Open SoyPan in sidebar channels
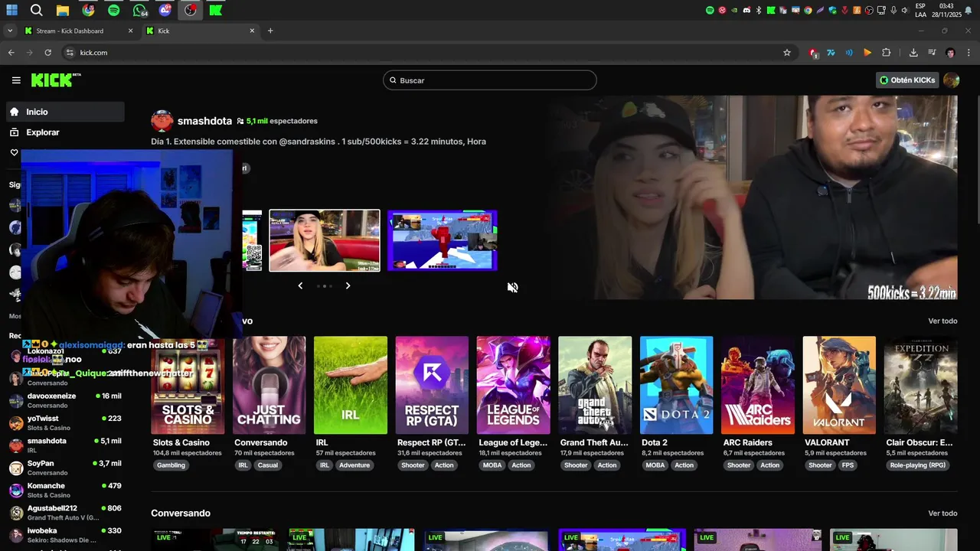This screenshot has width=980, height=551. click(65, 468)
